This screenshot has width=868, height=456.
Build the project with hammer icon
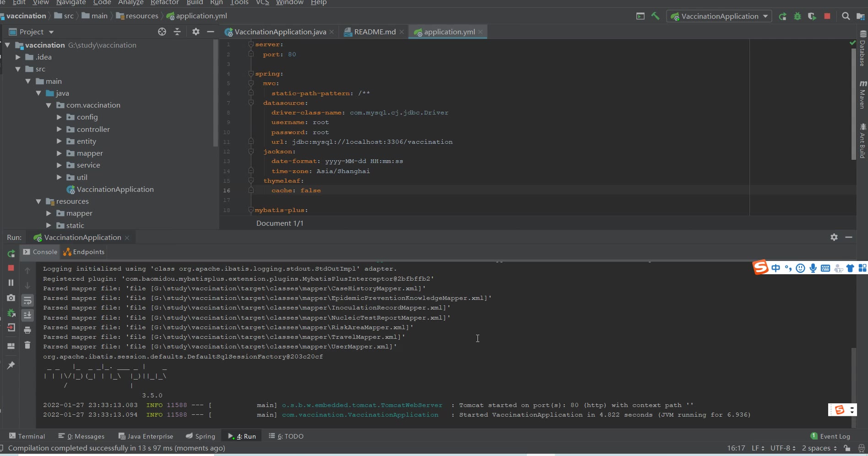pos(656,16)
